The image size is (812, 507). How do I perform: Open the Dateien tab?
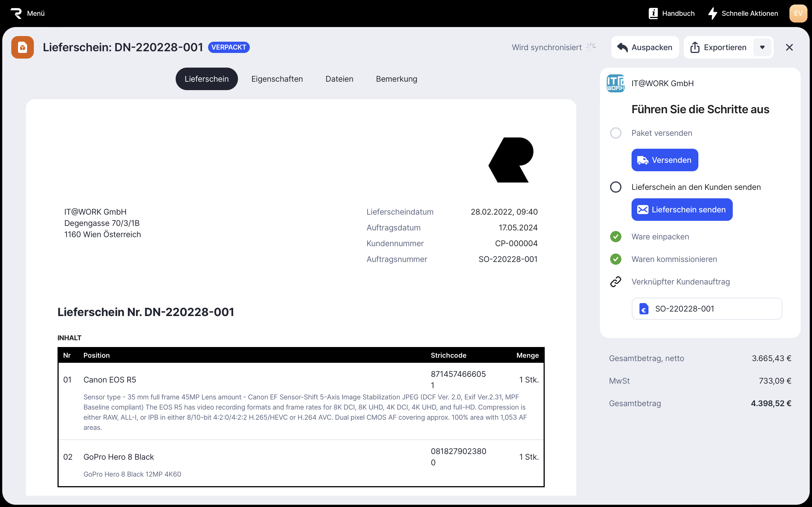click(x=339, y=79)
